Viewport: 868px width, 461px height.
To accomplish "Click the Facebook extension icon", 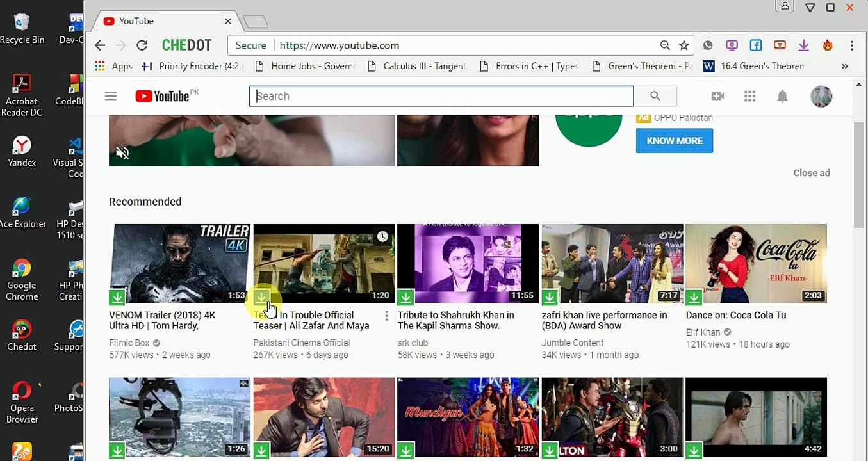I will [756, 45].
